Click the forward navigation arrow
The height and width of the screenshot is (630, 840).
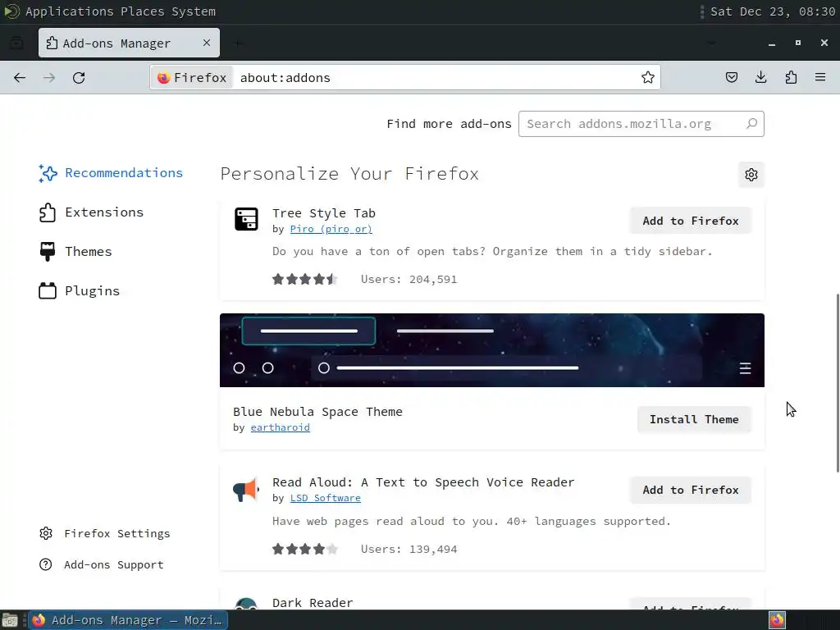click(49, 78)
